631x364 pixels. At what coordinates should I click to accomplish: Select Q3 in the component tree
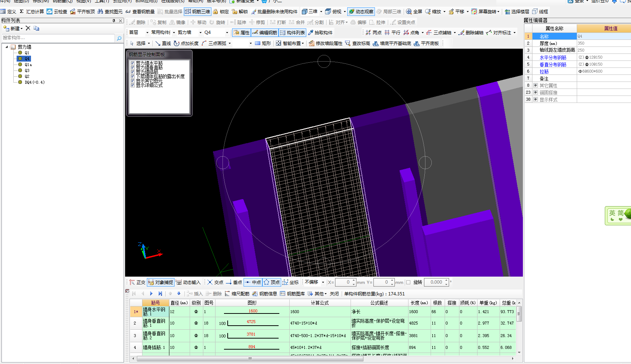click(x=27, y=70)
